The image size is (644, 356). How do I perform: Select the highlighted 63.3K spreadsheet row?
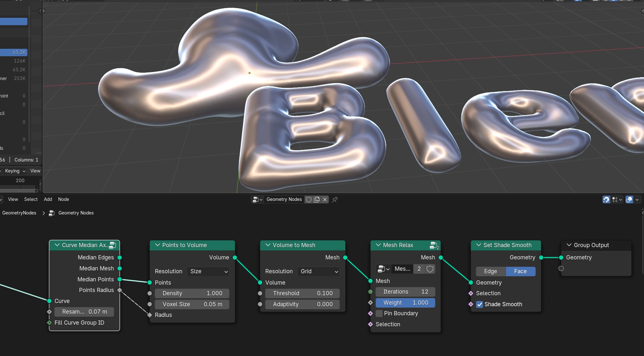click(14, 52)
